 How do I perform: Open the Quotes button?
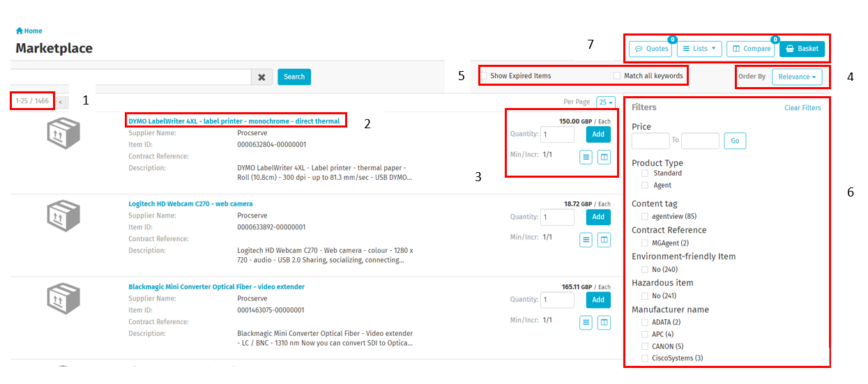click(651, 49)
